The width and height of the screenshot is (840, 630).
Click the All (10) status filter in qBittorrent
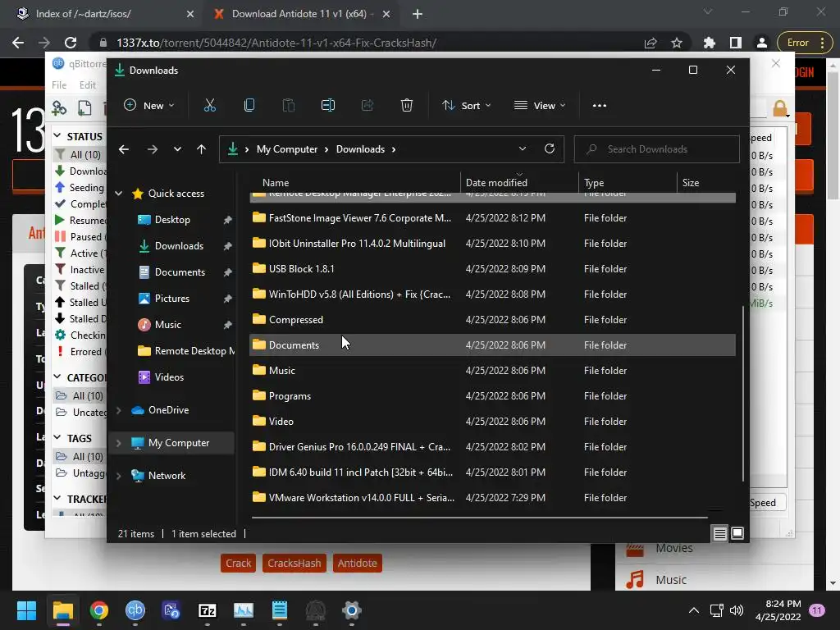[80, 154]
